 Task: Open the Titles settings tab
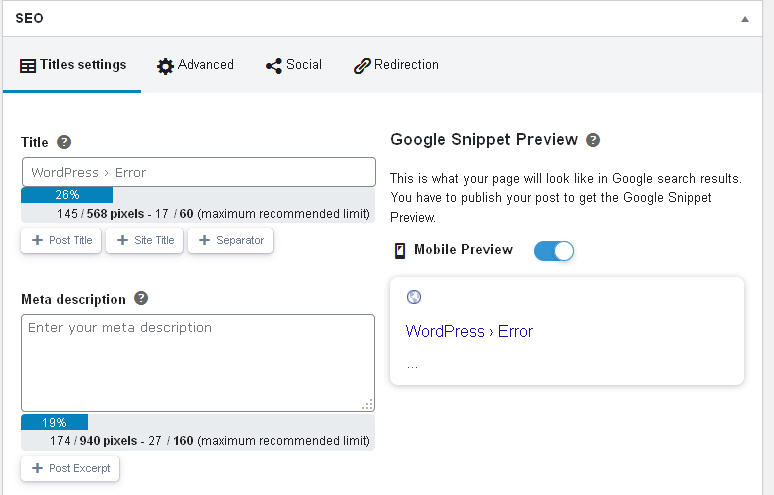click(x=73, y=65)
